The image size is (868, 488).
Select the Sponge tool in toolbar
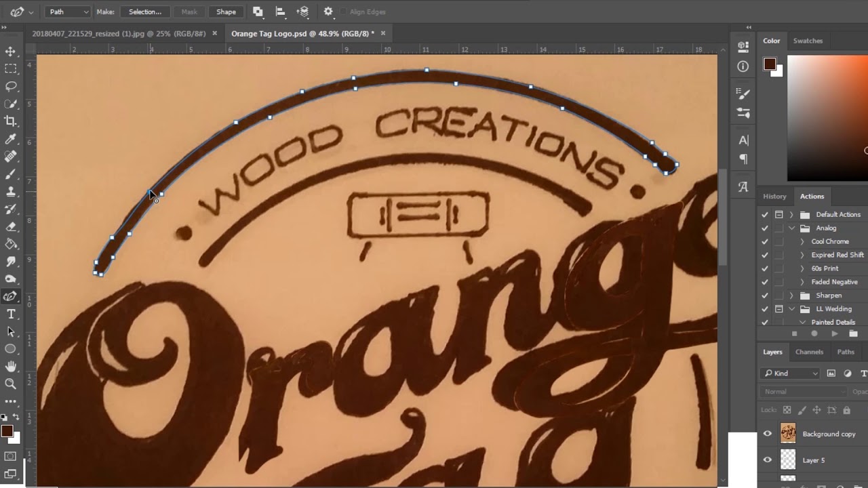10,279
